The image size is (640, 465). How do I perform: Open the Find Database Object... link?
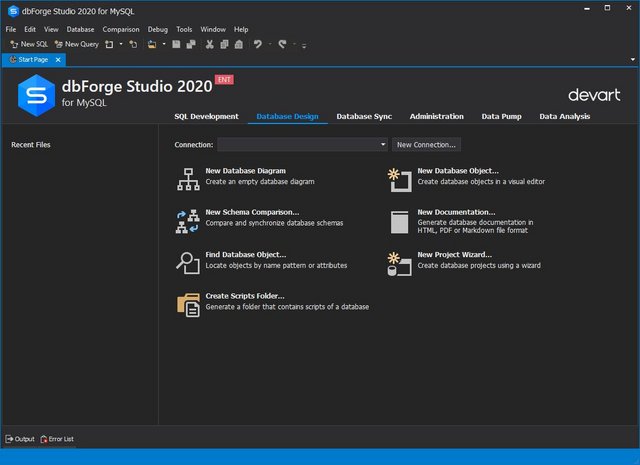click(x=246, y=254)
